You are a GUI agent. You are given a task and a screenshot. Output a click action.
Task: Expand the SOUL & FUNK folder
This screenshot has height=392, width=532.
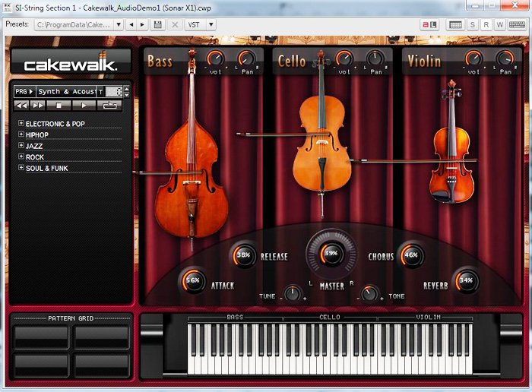tap(21, 168)
